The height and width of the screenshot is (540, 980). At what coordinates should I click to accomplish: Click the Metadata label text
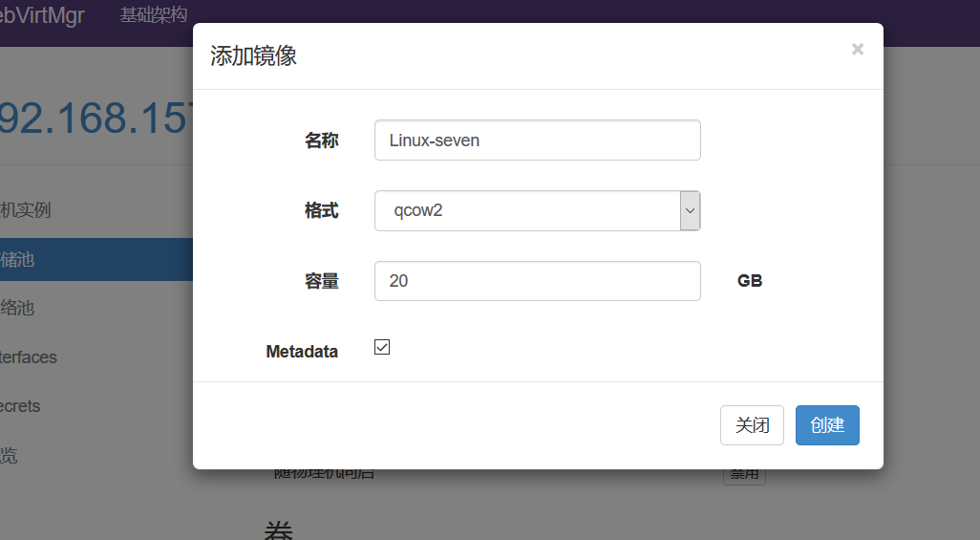(x=302, y=352)
